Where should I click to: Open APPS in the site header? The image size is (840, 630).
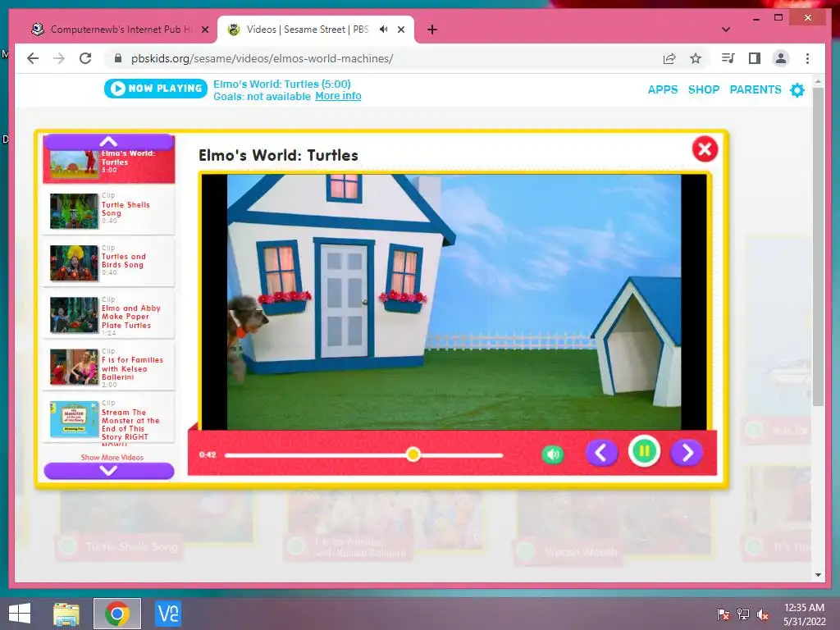pyautogui.click(x=663, y=89)
